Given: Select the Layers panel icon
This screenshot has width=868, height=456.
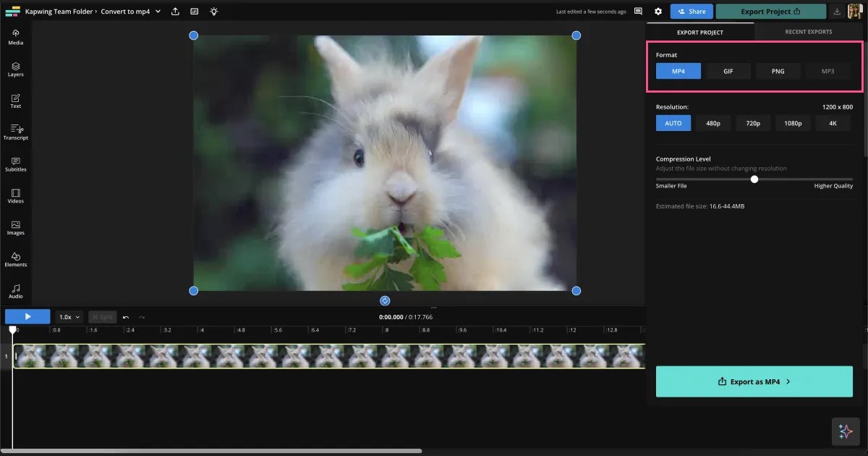Looking at the screenshot, I should (x=15, y=69).
